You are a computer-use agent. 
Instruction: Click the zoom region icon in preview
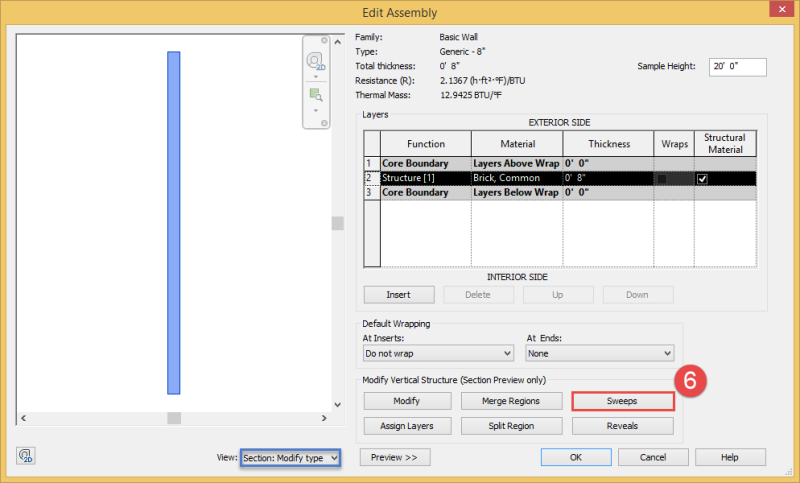click(317, 95)
